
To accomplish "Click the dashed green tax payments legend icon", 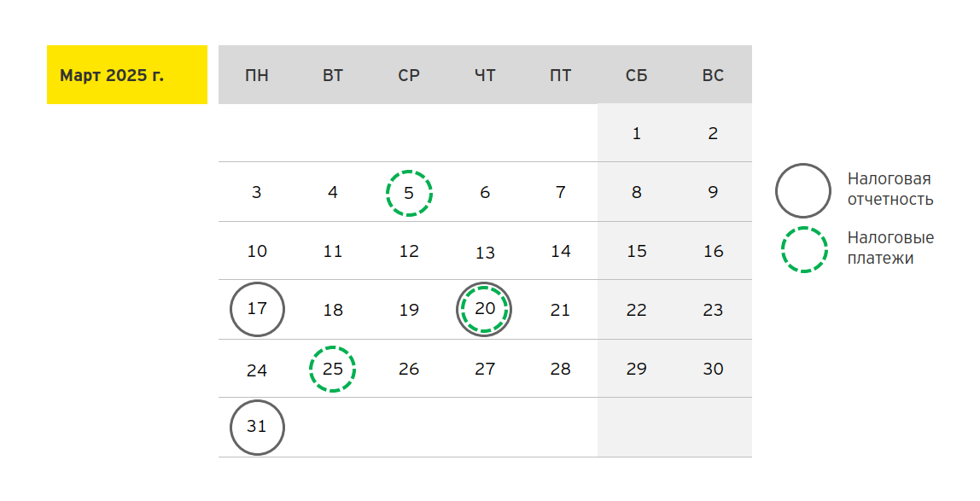I will click(x=804, y=249).
